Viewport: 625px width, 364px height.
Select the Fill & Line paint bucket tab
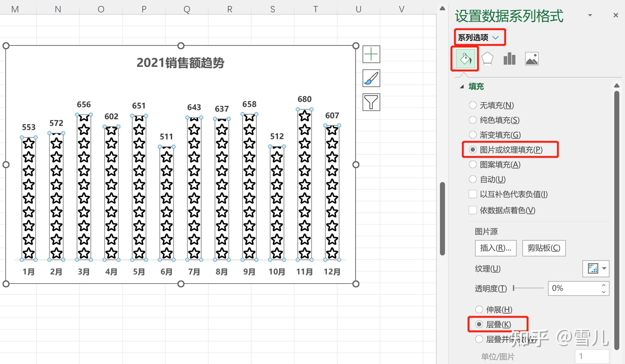[x=465, y=59]
